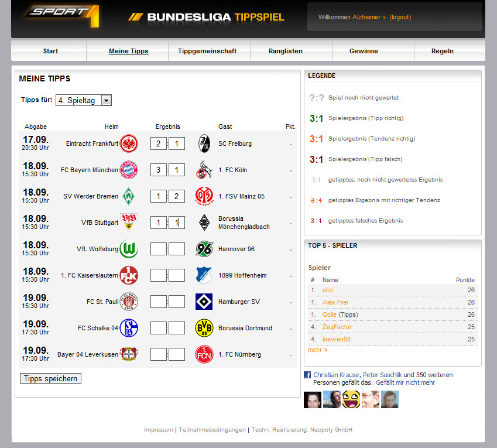497x448 pixels.
Task: Click the away score field for Mainz 05
Action: 177,196
